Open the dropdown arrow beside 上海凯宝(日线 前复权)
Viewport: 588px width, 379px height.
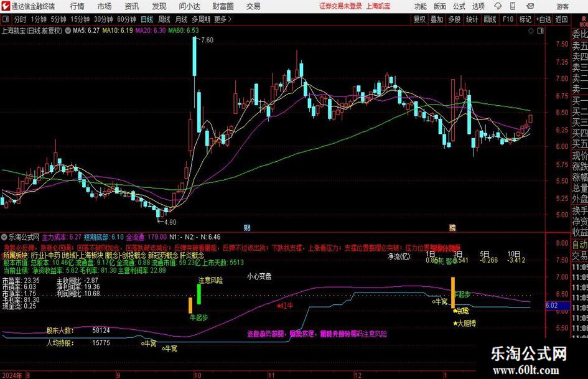click(68, 30)
